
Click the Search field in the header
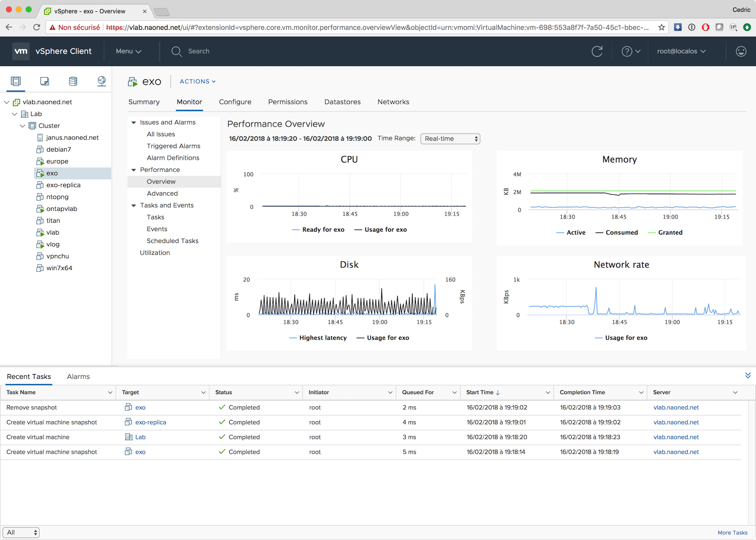click(x=199, y=51)
